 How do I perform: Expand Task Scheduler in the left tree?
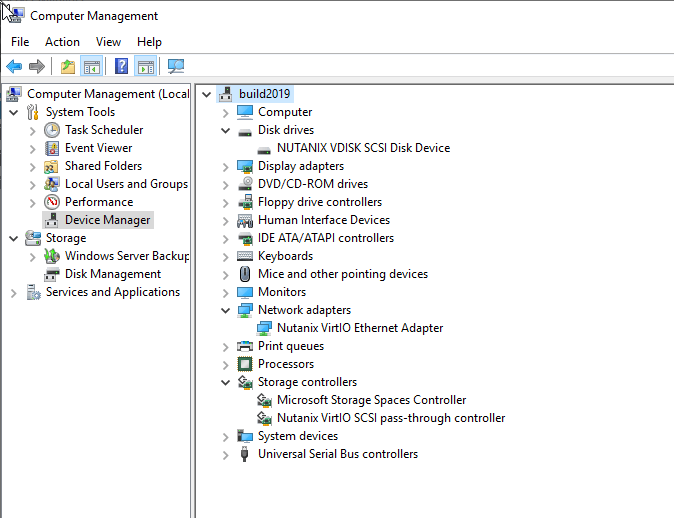click(33, 130)
